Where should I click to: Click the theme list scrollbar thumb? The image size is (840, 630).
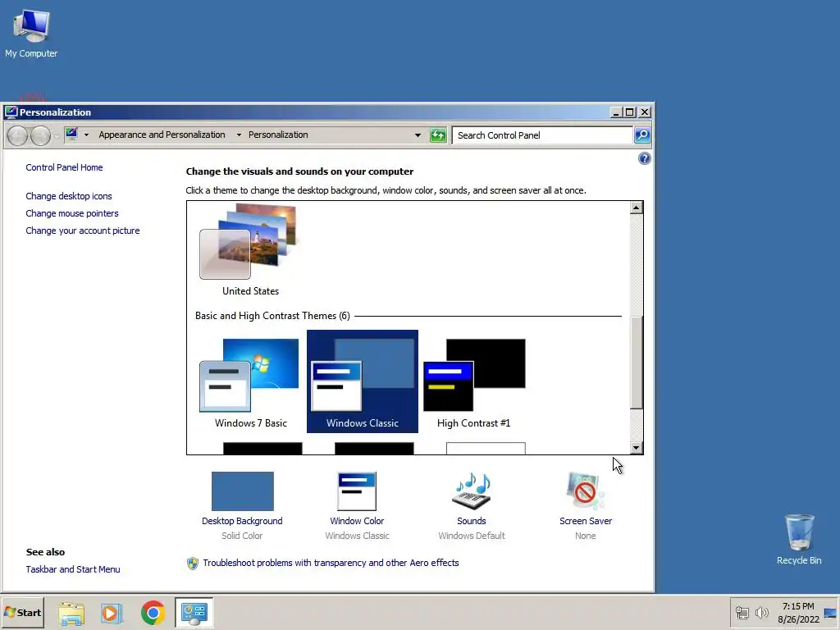click(636, 363)
